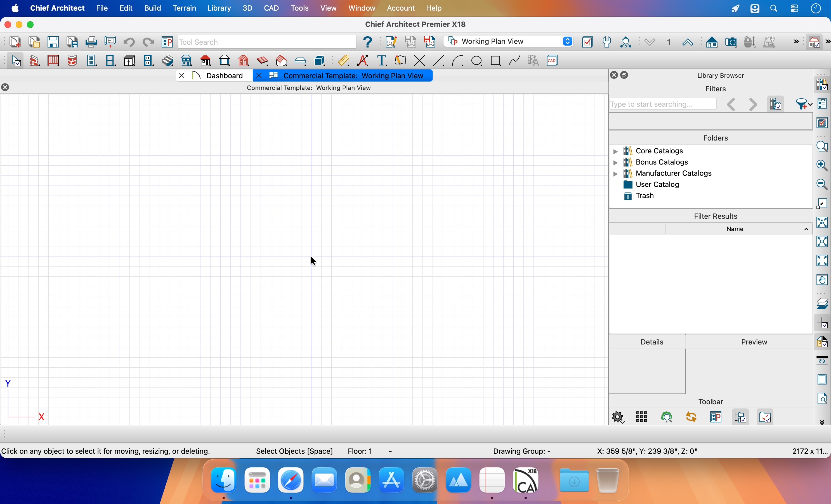The image size is (831, 504).
Task: Click the Zoom In magnifier icon
Action: click(821, 165)
